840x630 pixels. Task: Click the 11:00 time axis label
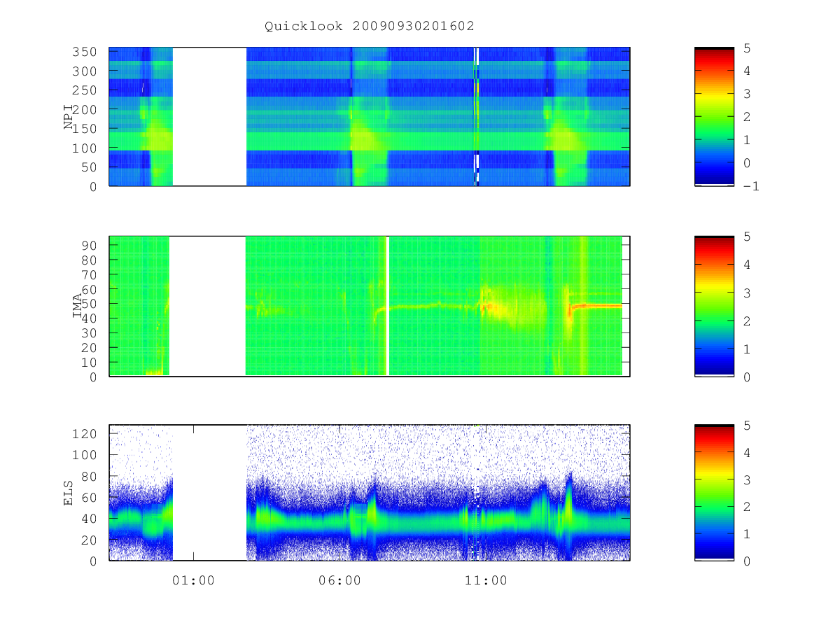coord(486,580)
